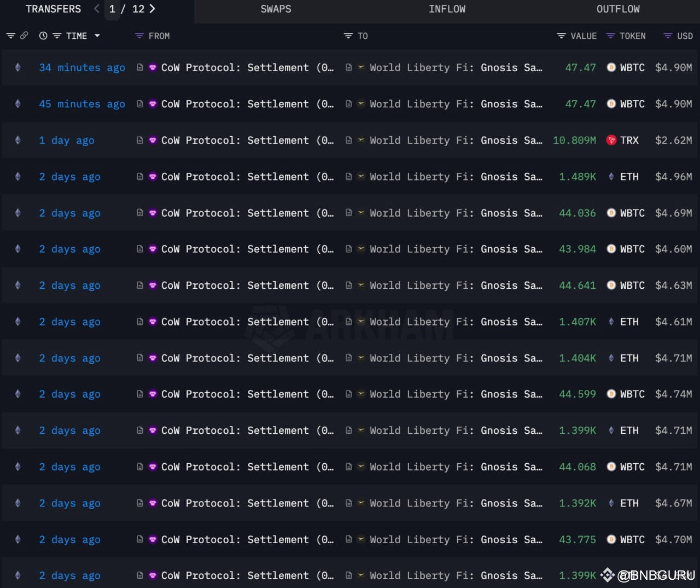Click the ETH token icon in the 1.489K row
The width and height of the screenshot is (700, 588).
tap(611, 177)
